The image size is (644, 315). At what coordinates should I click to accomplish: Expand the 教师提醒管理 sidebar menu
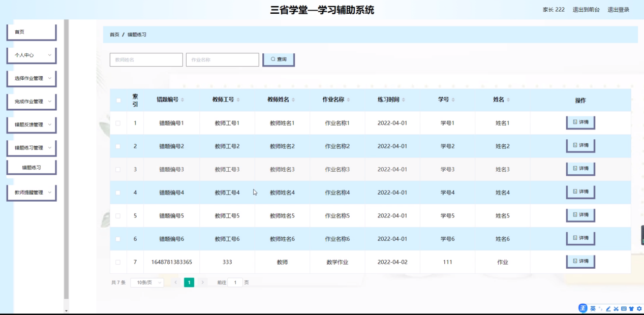(x=32, y=193)
